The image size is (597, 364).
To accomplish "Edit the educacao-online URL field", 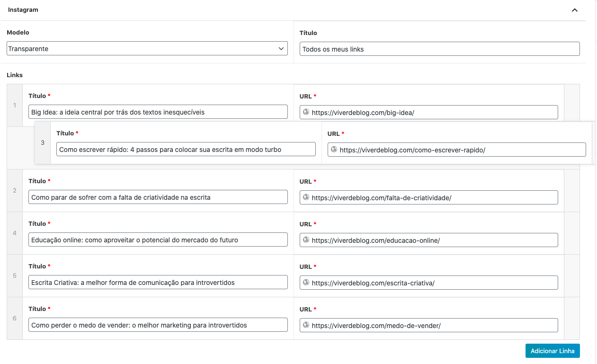I will click(429, 240).
